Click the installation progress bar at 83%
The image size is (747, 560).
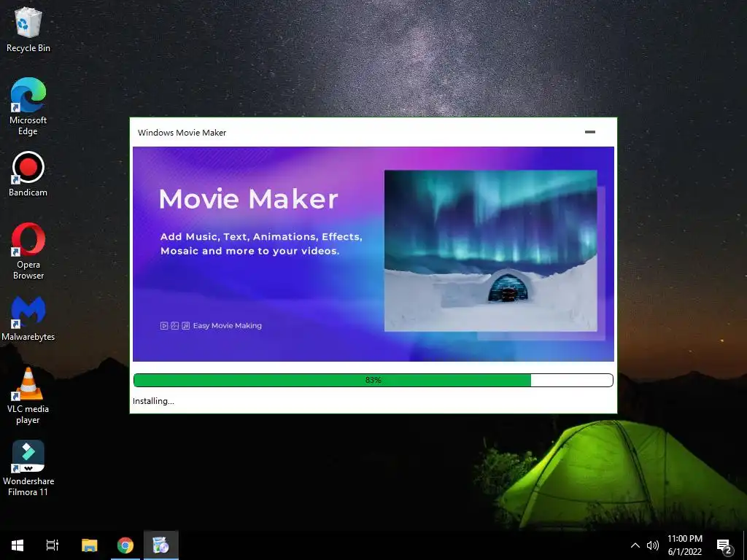click(373, 380)
